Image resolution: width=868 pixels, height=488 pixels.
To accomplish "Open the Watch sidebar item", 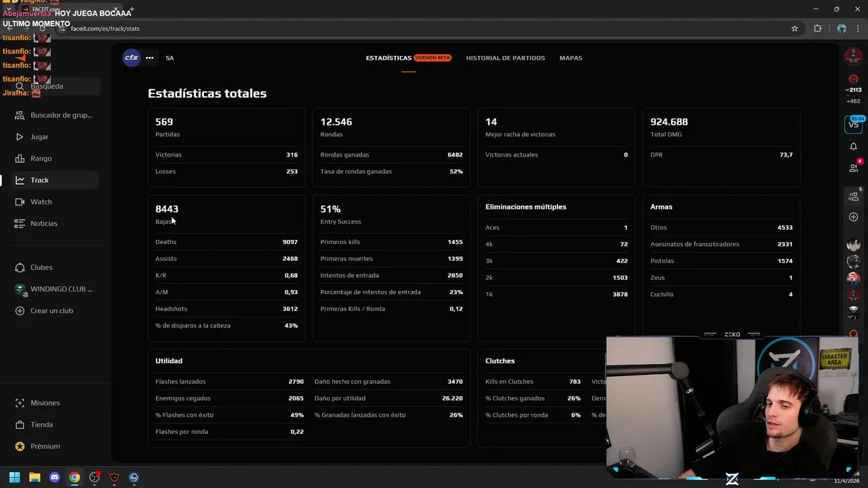I will coord(56,202).
